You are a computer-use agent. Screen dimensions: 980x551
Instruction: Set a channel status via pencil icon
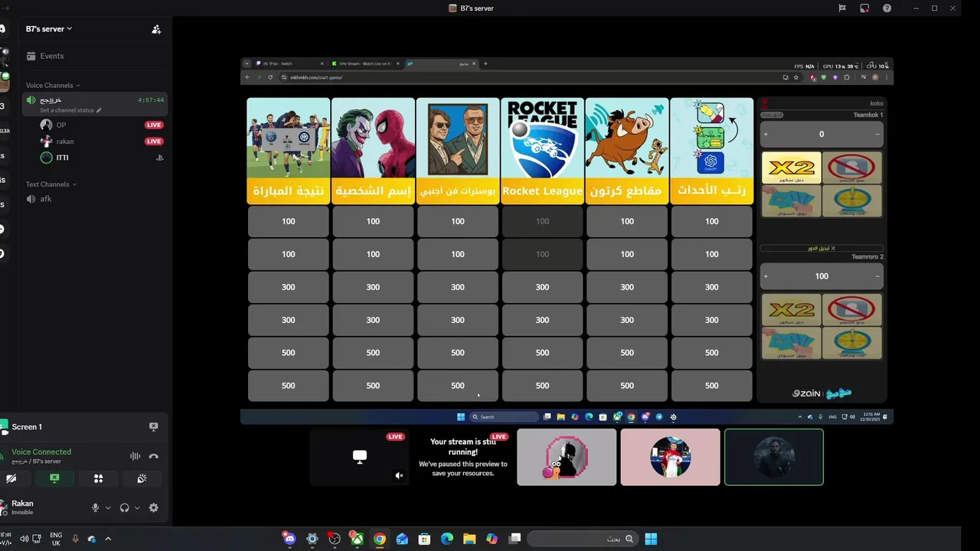click(x=98, y=110)
